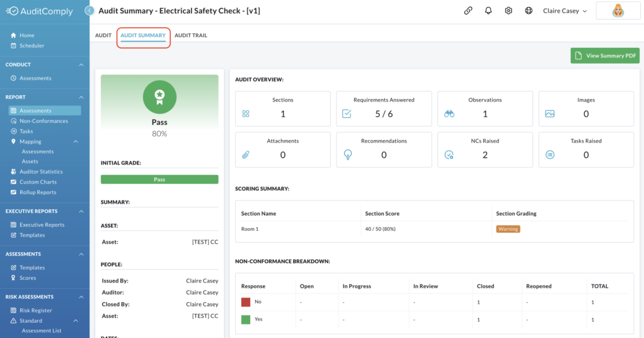Click the Attachments paperclip icon
644x338 pixels.
click(x=246, y=154)
